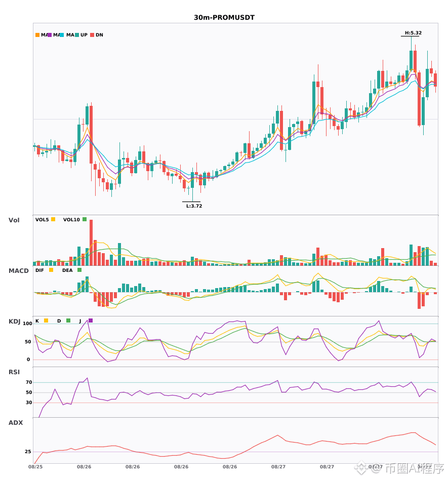This screenshot has height=481, width=448.
Task: Click the RSI panel label
Action: point(14,372)
